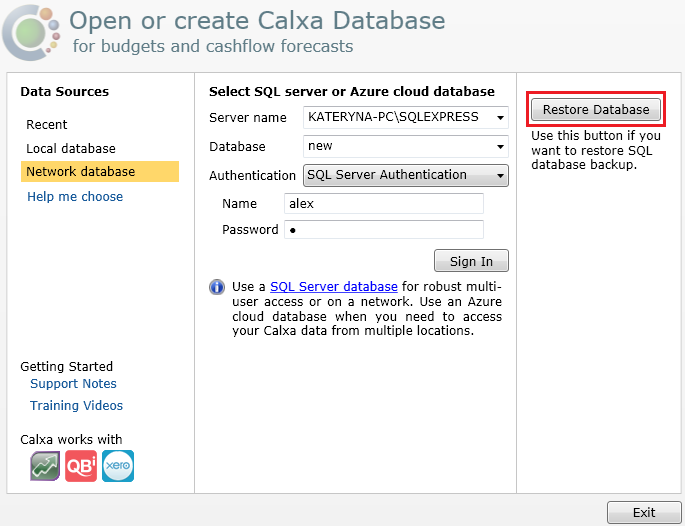Click the Sign In button
685x526 pixels.
471,261
